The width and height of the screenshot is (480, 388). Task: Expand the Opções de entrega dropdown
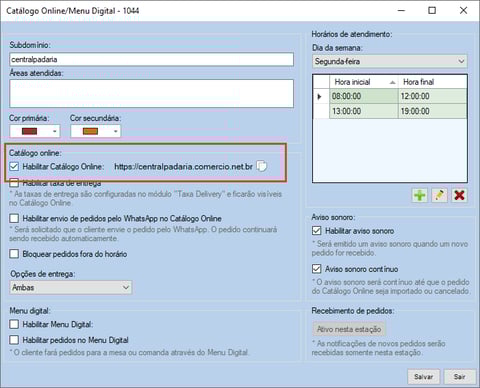(x=71, y=287)
